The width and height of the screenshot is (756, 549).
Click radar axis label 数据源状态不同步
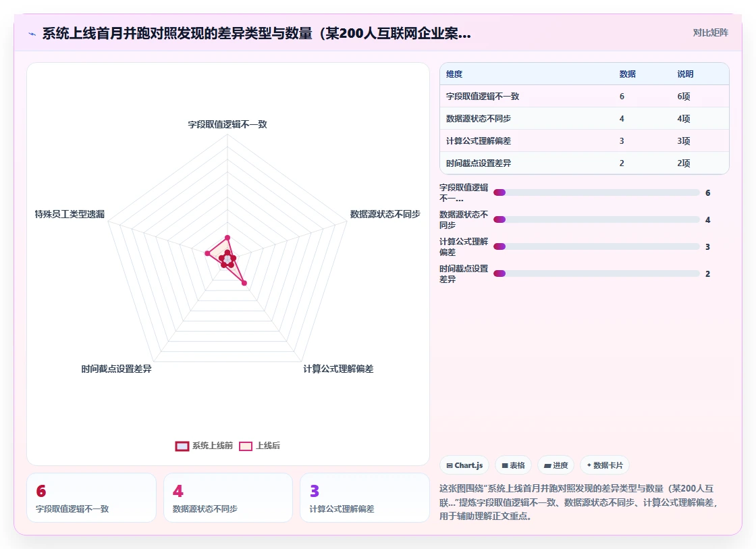point(385,214)
